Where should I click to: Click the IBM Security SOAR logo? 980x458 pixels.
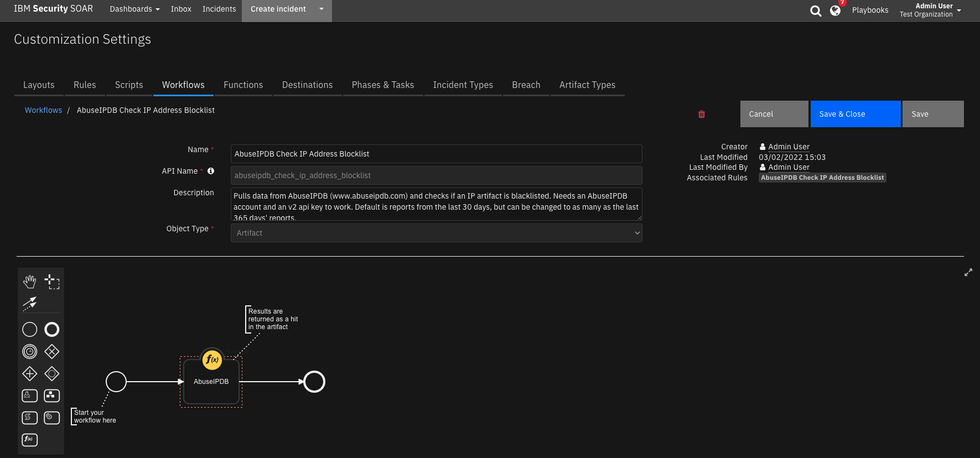point(54,9)
